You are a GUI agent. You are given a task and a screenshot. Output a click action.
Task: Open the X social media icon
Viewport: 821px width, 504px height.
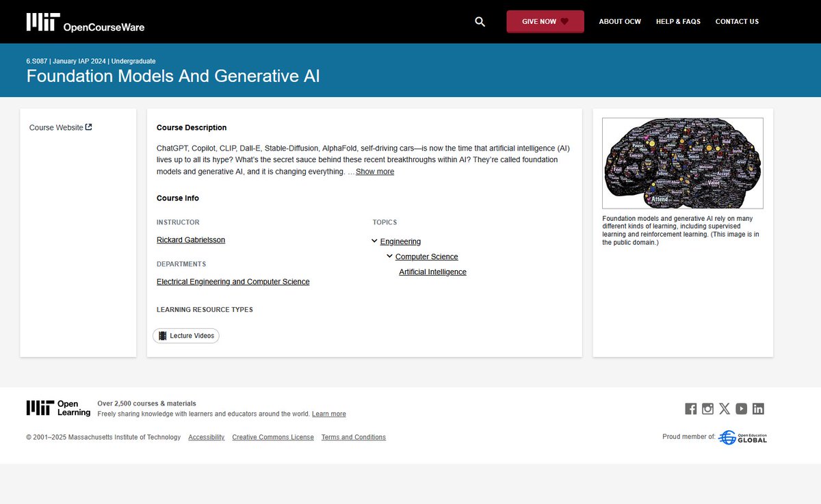tap(724, 408)
